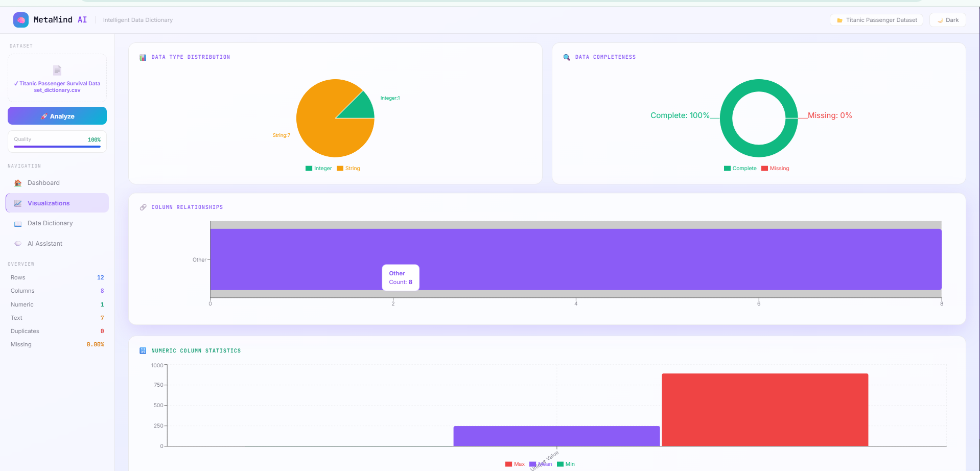Click the uploaded file document icon
Screen dimensions: 980x471
click(57, 70)
